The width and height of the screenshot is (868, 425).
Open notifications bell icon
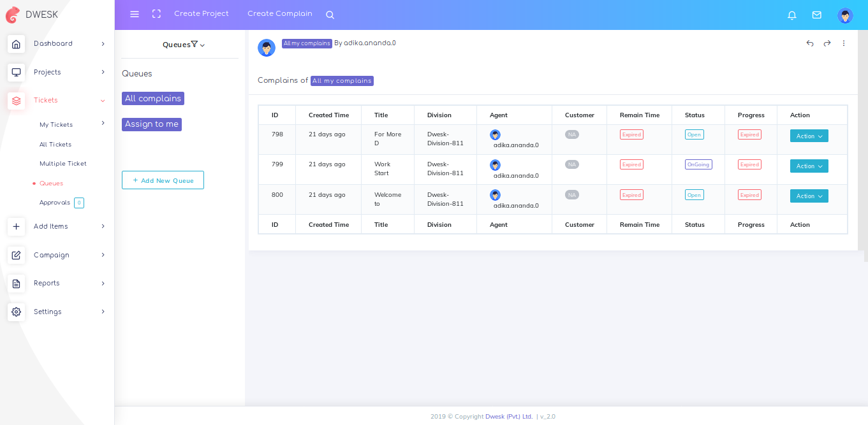(792, 15)
